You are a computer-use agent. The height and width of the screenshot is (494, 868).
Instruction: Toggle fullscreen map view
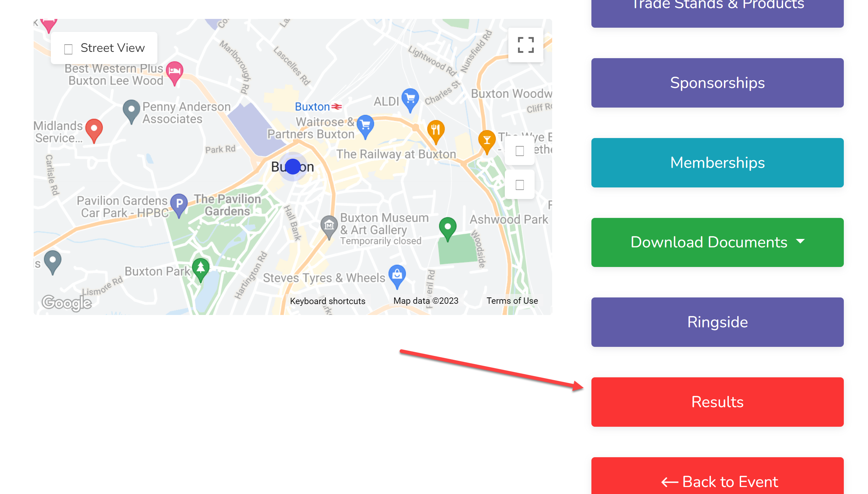[525, 45]
